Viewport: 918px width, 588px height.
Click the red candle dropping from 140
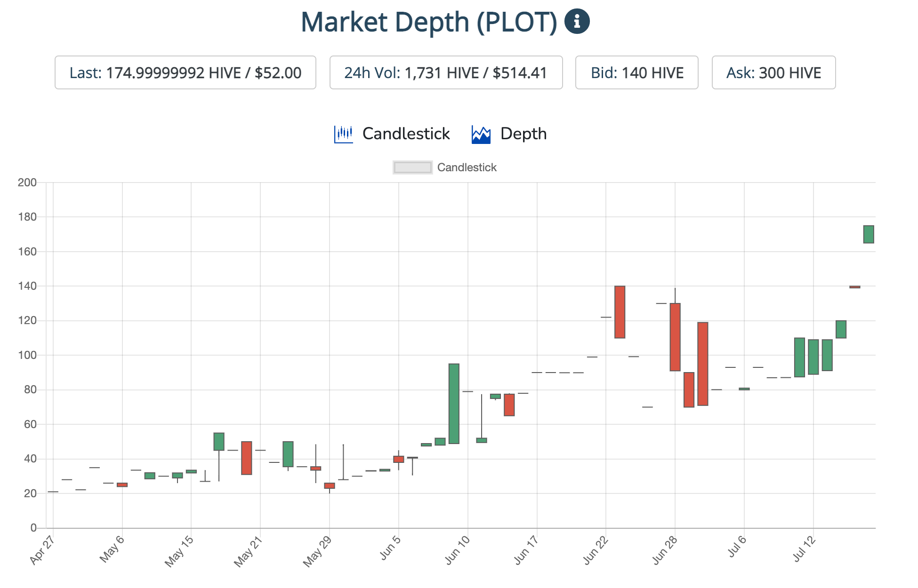click(620, 312)
